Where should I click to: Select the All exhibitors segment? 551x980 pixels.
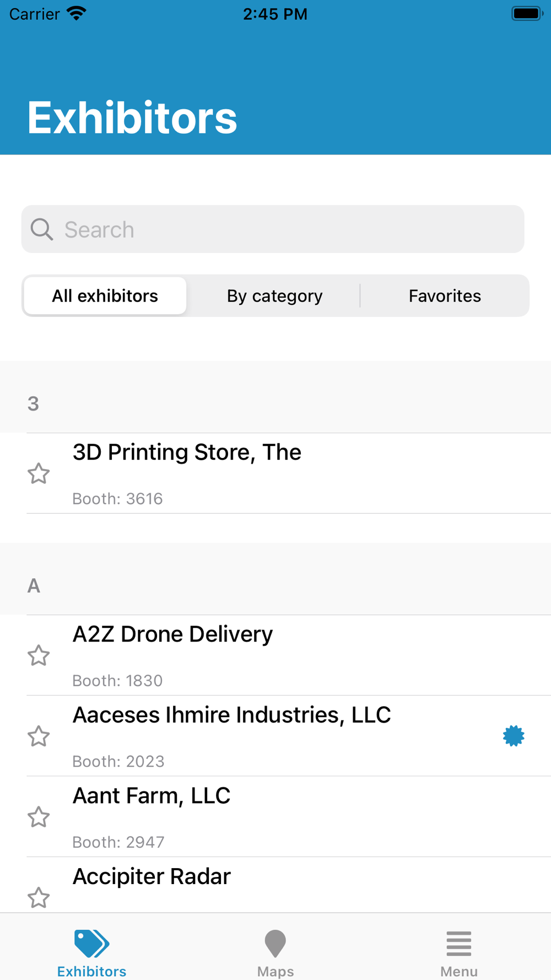tap(105, 296)
